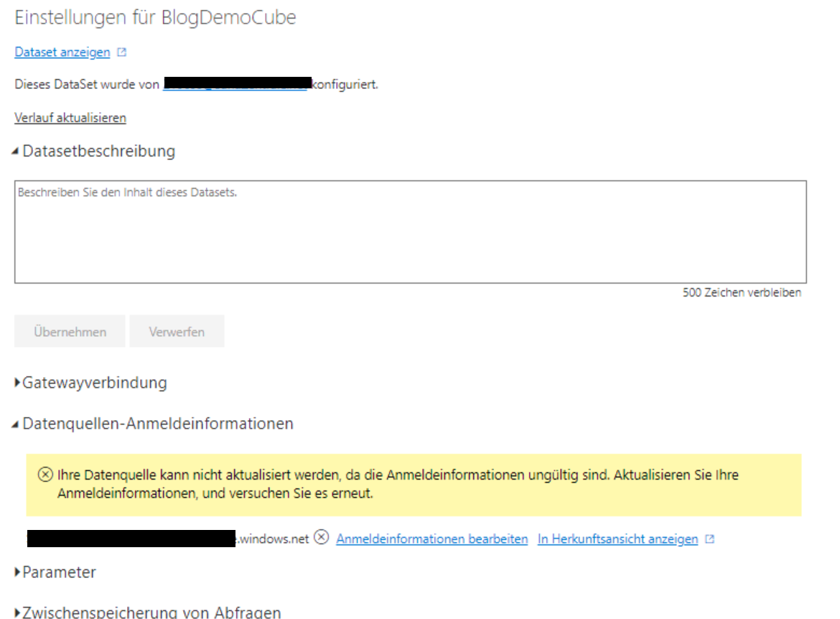Focus the dataset description text area
840x619 pixels.
(411, 231)
